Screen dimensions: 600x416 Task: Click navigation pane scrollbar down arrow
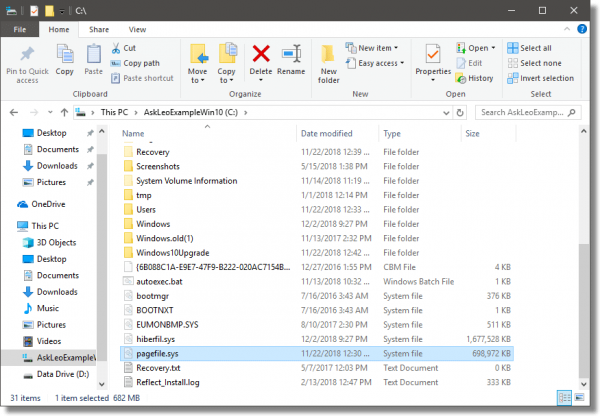click(x=102, y=384)
